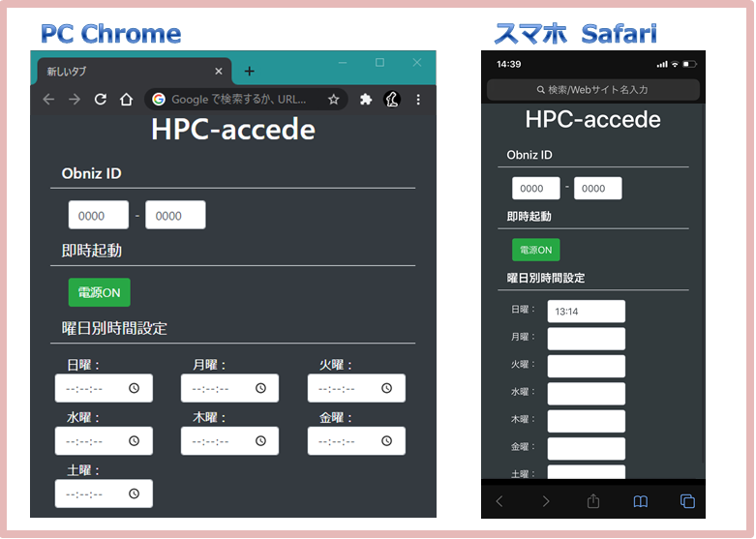The height and width of the screenshot is (539, 756).
Task: Click Chrome's back arrow
Action: coord(48,100)
